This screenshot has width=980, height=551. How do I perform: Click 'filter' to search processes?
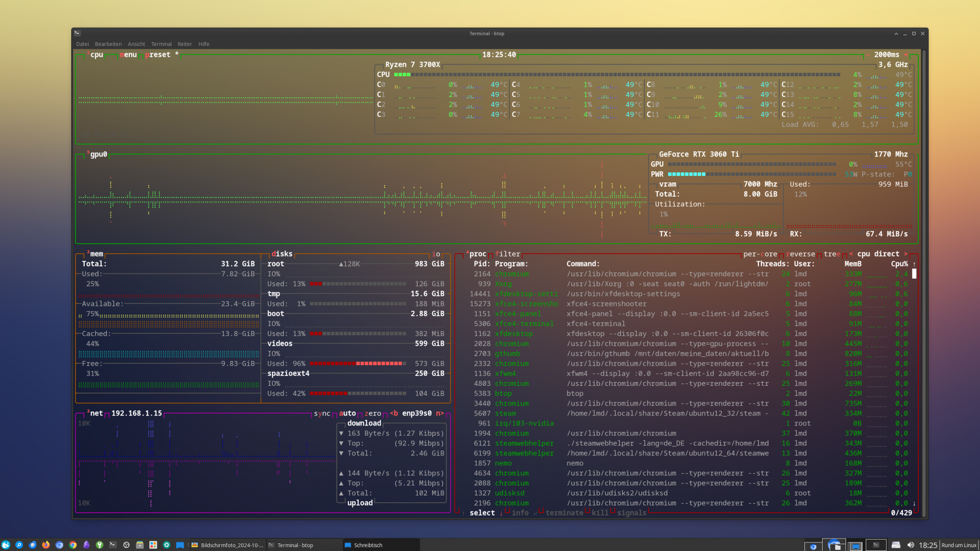pyautogui.click(x=507, y=254)
